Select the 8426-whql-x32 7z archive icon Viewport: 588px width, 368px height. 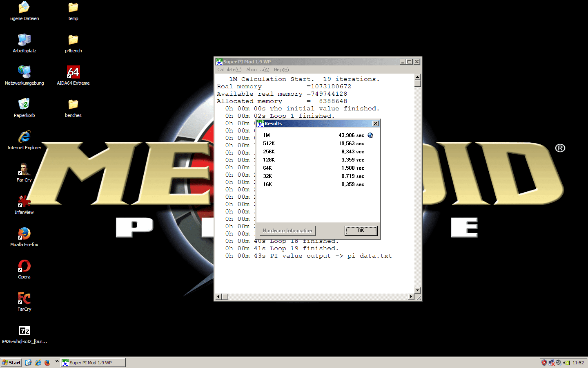point(24,334)
